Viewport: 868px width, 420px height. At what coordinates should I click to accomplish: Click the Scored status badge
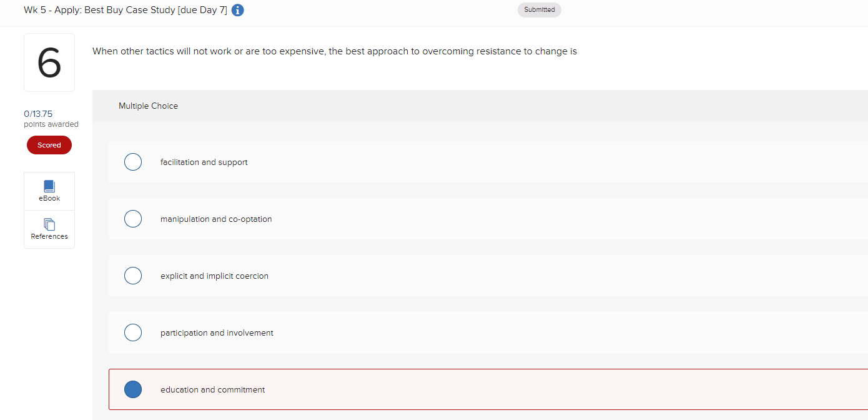(49, 144)
